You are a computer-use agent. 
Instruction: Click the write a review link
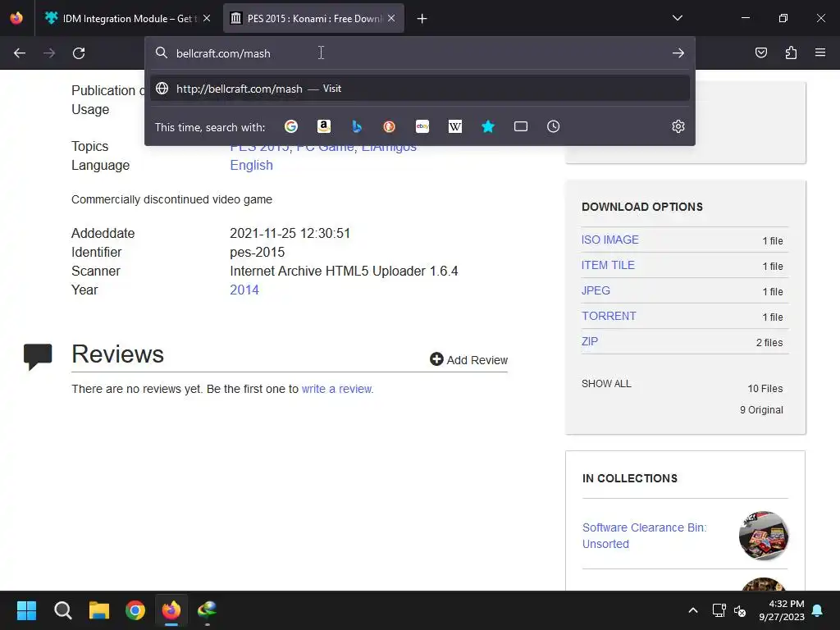pos(337,389)
